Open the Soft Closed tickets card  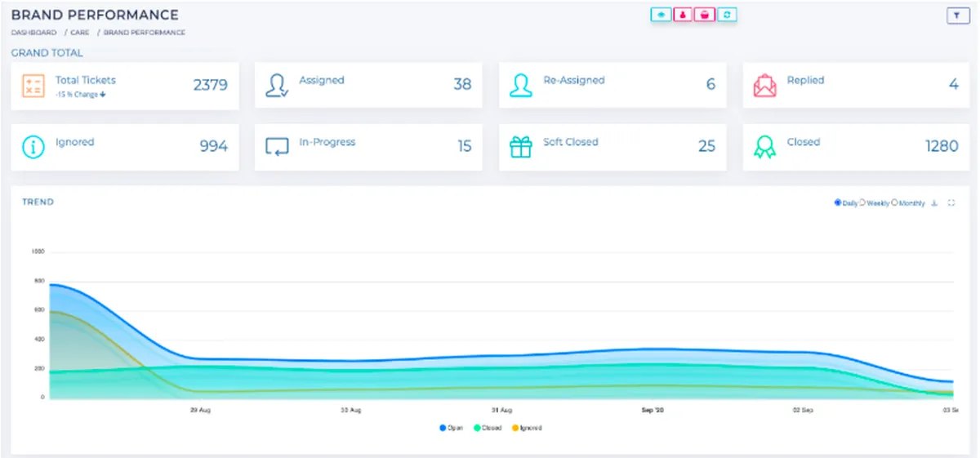612,147
